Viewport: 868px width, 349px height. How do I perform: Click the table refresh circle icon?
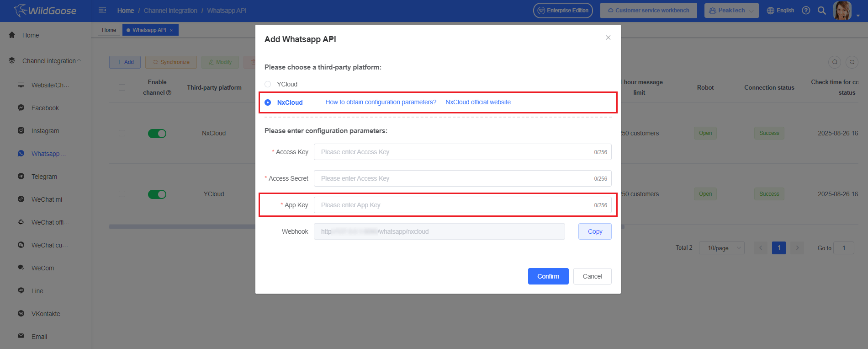pyautogui.click(x=852, y=62)
